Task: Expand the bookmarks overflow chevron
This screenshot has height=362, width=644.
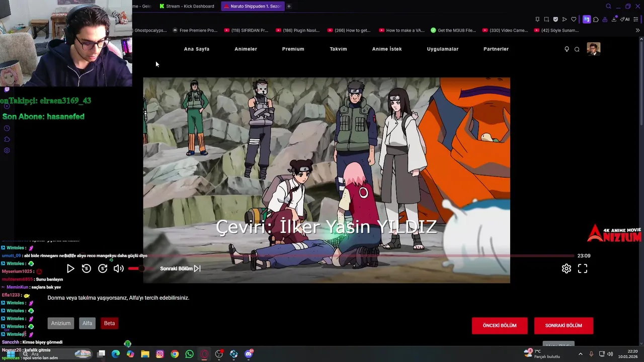Action: pos(637,30)
